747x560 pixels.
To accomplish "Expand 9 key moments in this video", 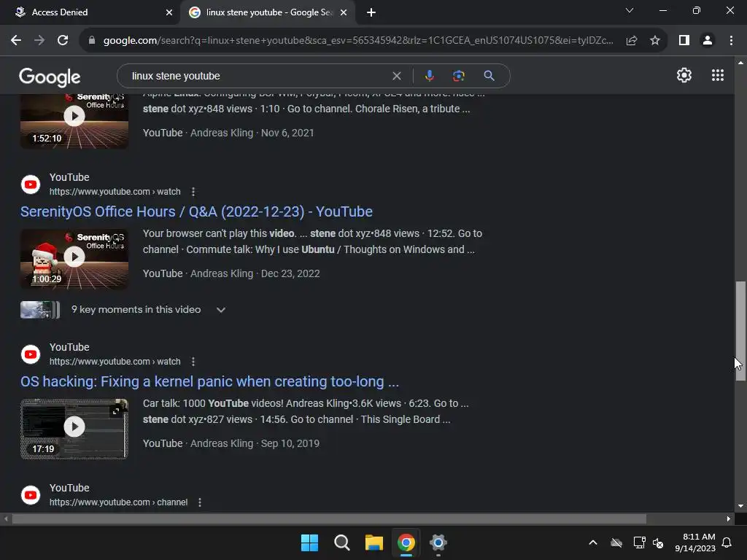I will (x=220, y=309).
